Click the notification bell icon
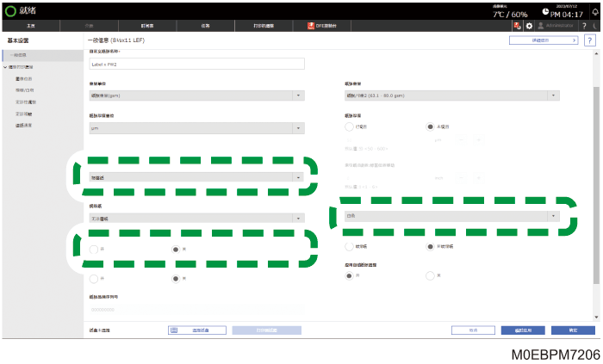 (x=595, y=12)
